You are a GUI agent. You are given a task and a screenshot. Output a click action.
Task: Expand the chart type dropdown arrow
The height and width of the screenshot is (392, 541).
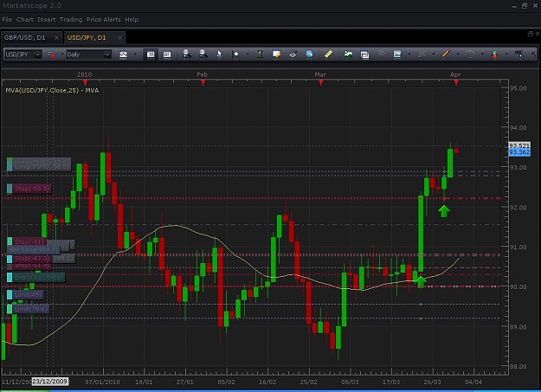(135, 55)
